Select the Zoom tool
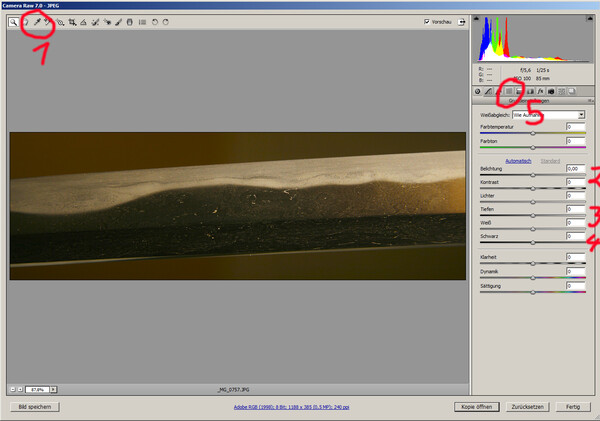Screen dimensions: 600x421 coord(13,22)
